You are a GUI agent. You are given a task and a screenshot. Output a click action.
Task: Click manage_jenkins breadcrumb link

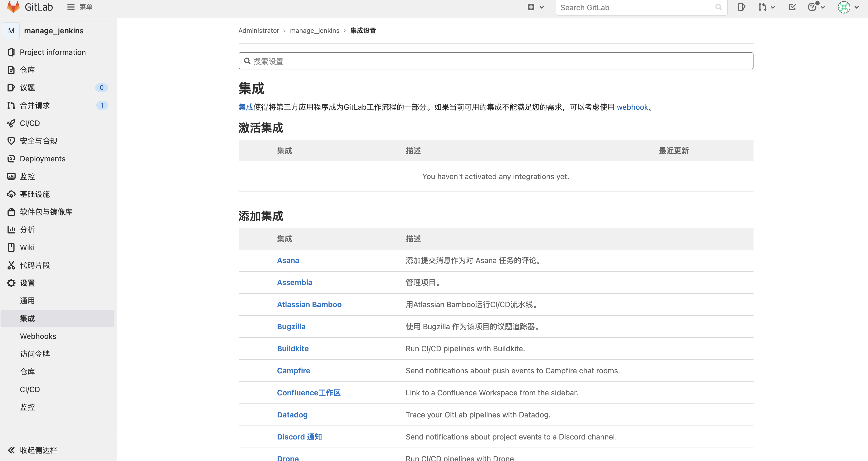[315, 31]
